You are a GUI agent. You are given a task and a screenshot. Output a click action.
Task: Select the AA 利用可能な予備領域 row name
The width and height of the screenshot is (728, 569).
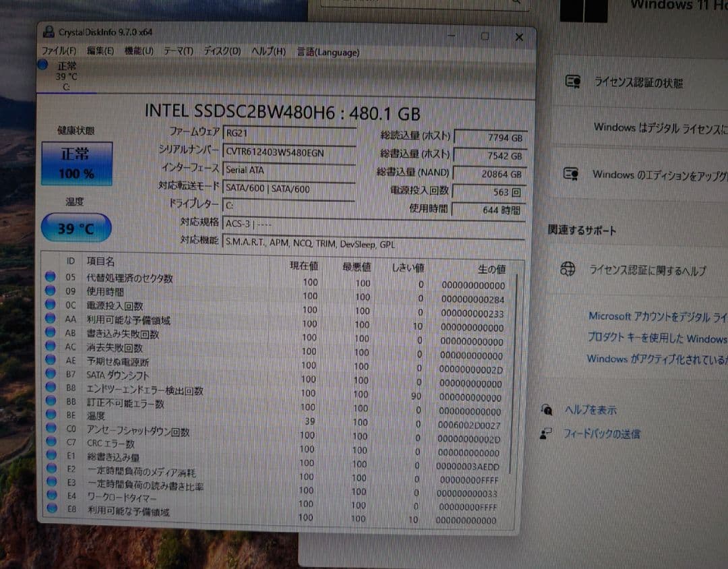point(128,320)
